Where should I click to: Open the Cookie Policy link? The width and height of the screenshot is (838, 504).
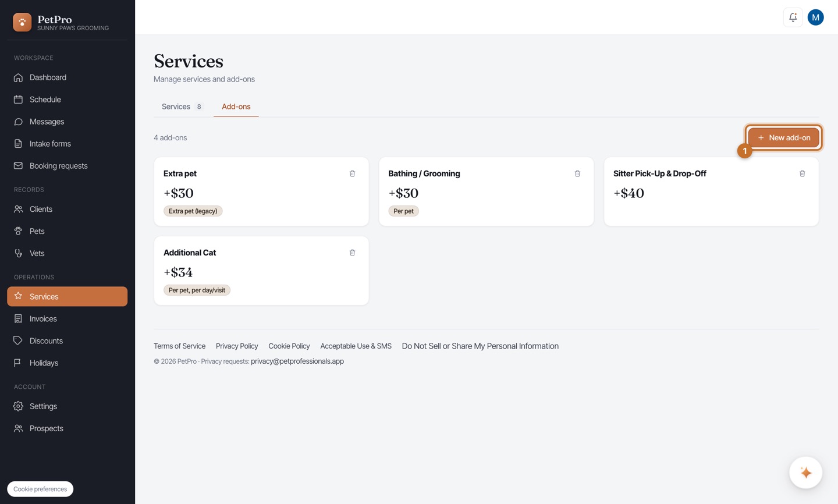coord(289,346)
